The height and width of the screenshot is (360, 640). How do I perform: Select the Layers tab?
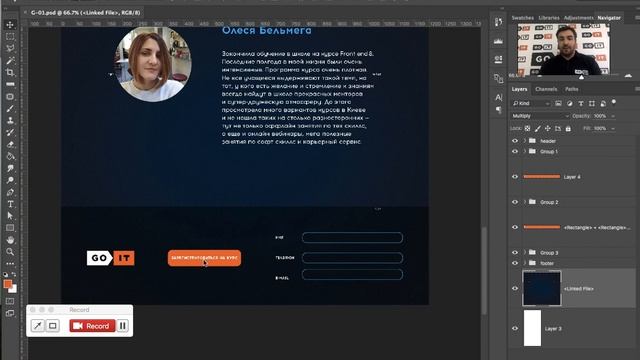click(x=519, y=89)
